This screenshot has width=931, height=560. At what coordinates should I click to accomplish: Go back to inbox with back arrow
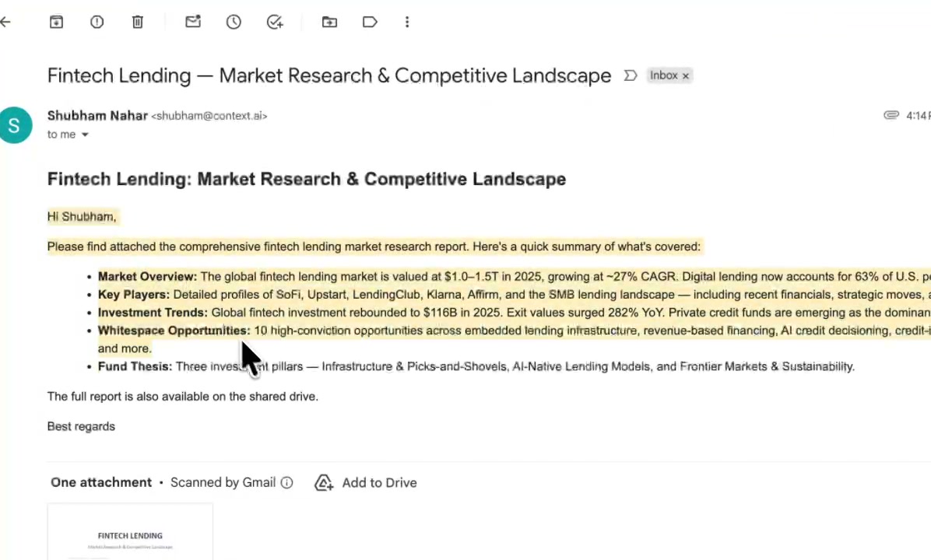click(x=5, y=22)
